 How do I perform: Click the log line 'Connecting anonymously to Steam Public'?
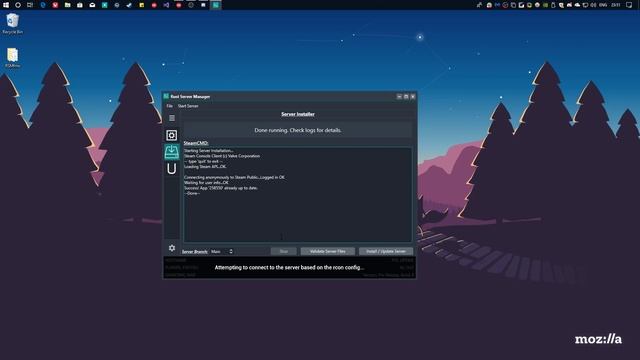coord(234,178)
